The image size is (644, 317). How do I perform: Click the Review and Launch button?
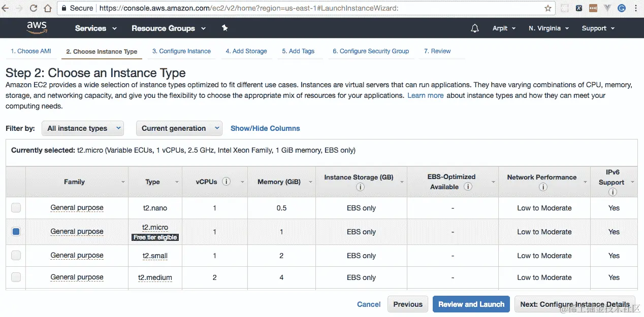[x=471, y=304]
